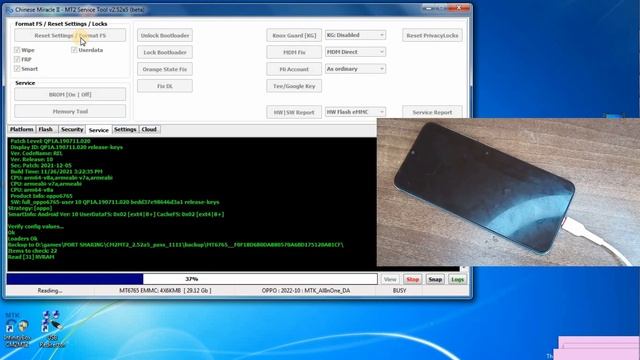
Task: Click Orange State Fix button
Action: coord(165,69)
